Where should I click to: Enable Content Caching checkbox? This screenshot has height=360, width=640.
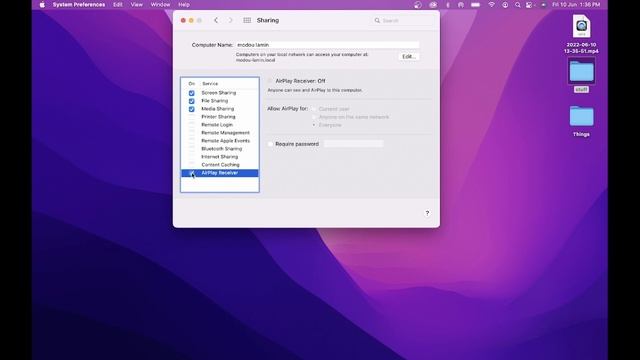191,165
